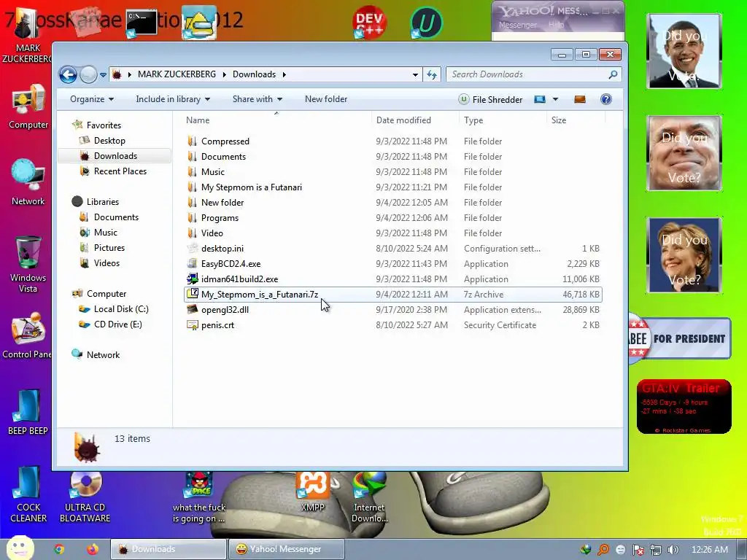Open ULTRA CD BLOATWARE desktop icon
Viewport: 747px width, 560px height.
click(85, 497)
